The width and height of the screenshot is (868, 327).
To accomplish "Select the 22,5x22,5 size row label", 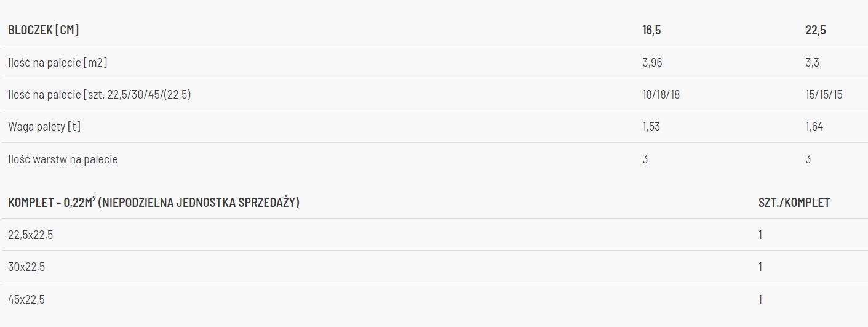I will pyautogui.click(x=31, y=235).
